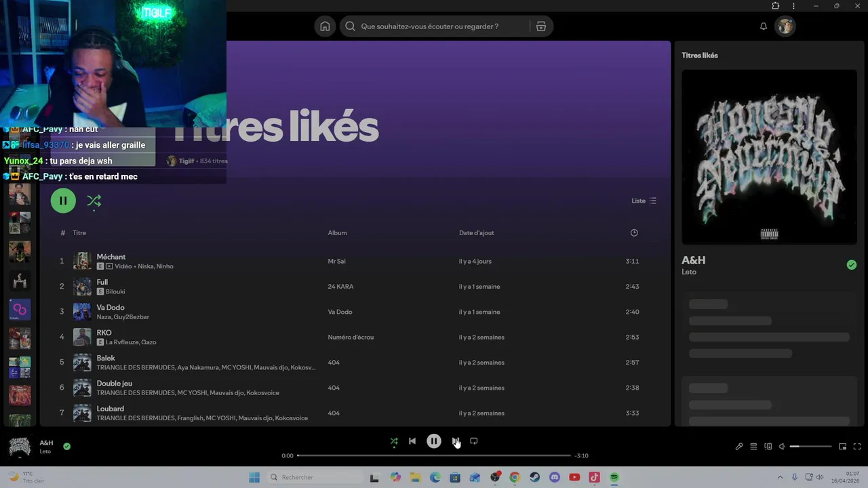Open Spotify icon in the taskbar

tap(614, 477)
